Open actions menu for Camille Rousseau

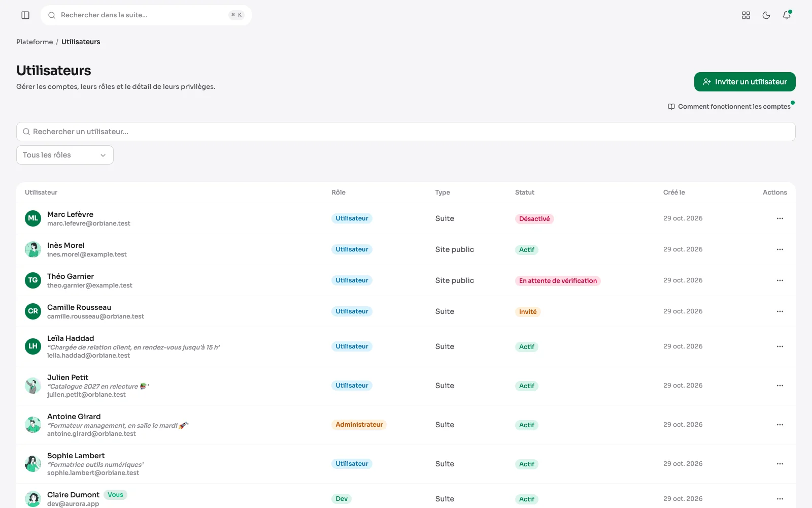pyautogui.click(x=780, y=311)
